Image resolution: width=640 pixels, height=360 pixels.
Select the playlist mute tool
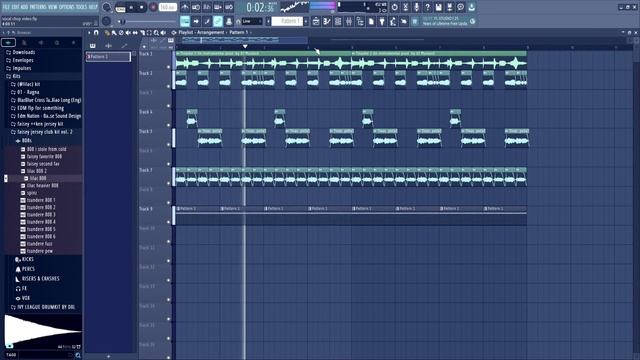pyautogui.click(x=128, y=32)
